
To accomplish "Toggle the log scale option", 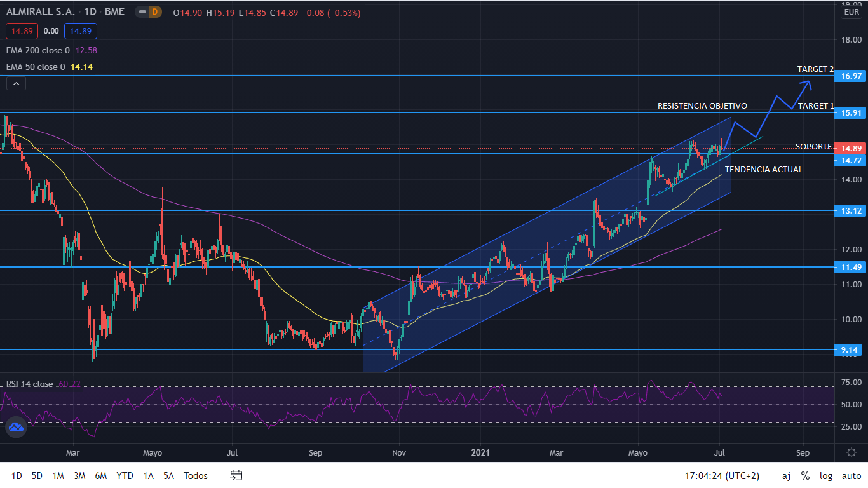I will click(826, 476).
